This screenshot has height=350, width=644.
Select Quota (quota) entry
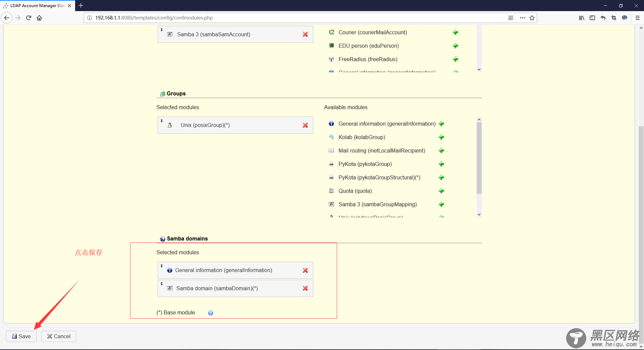355,191
